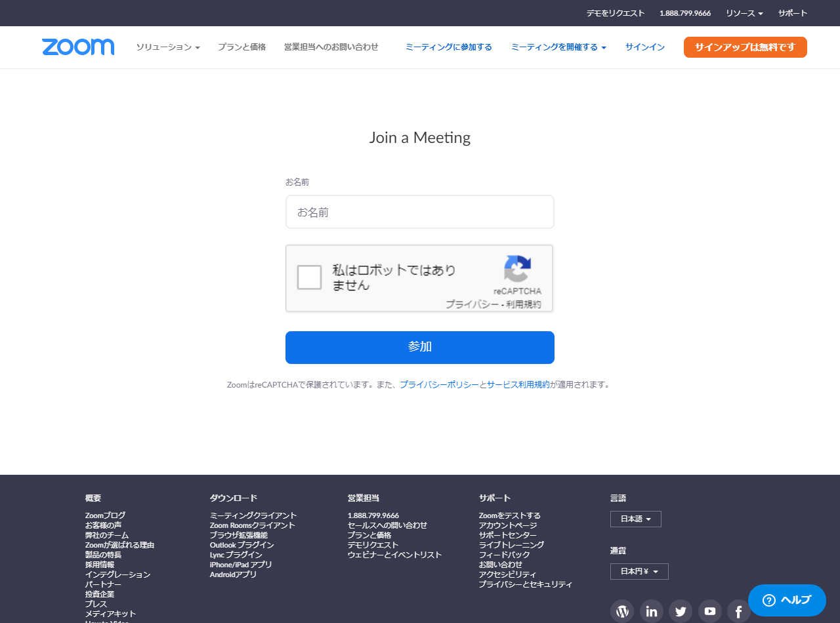
Task: Open iPhone/iPad アプリ download link
Action: [x=241, y=565]
